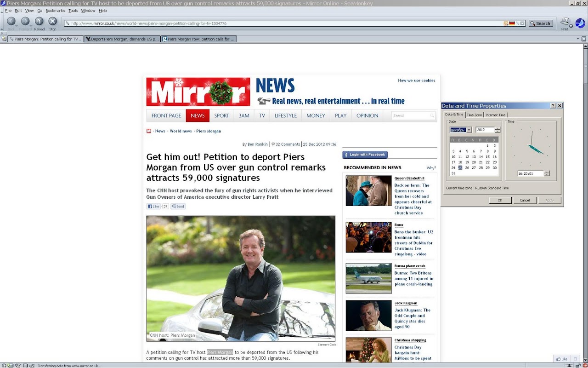This screenshot has height=368, width=588.
Task: Select the Internet Time tab in dialog
Action: click(496, 115)
